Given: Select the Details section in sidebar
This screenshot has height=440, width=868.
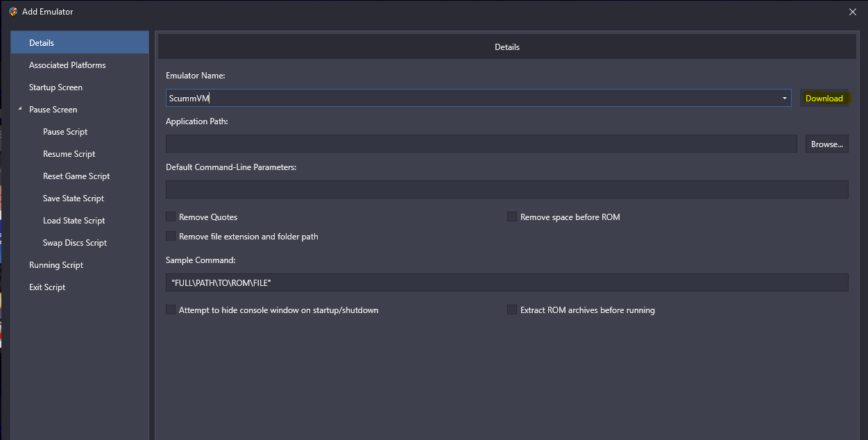Looking at the screenshot, I should coord(80,43).
